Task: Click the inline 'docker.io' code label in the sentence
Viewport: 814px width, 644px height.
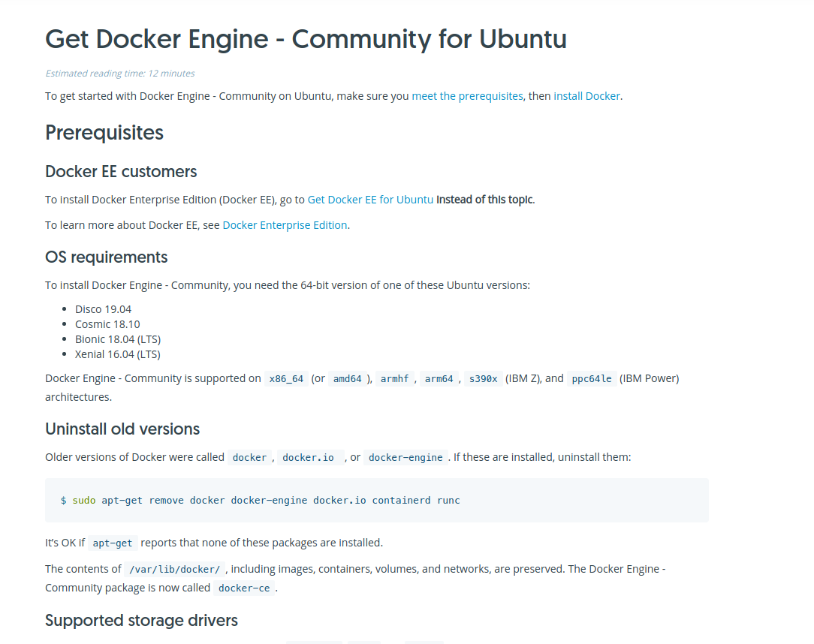Action: tap(310, 458)
